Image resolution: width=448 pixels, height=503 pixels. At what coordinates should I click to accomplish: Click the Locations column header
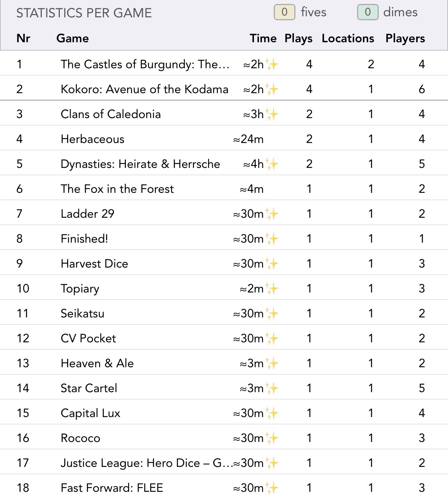pyautogui.click(x=348, y=38)
